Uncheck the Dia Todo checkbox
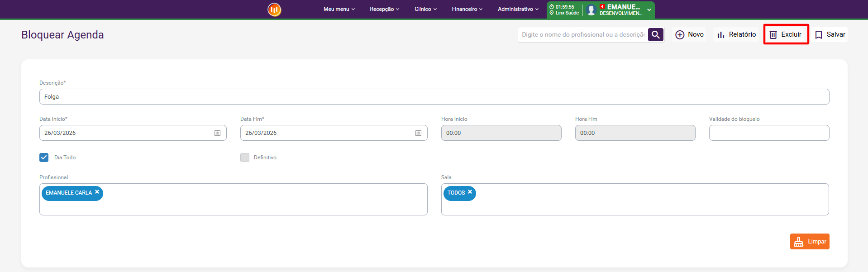 tap(44, 157)
